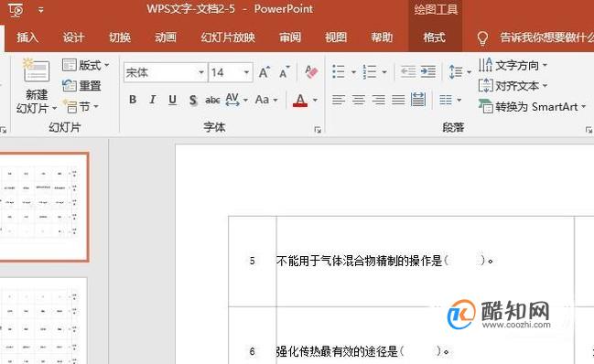This screenshot has height=364, width=594.
Task: Toggle italic formatting
Action: pos(152,100)
